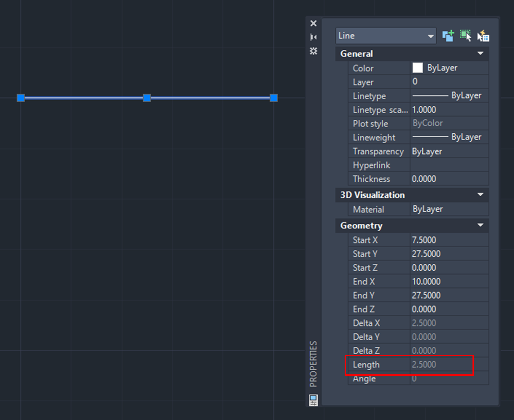
Task: Select the Color property label
Action: tap(363, 68)
